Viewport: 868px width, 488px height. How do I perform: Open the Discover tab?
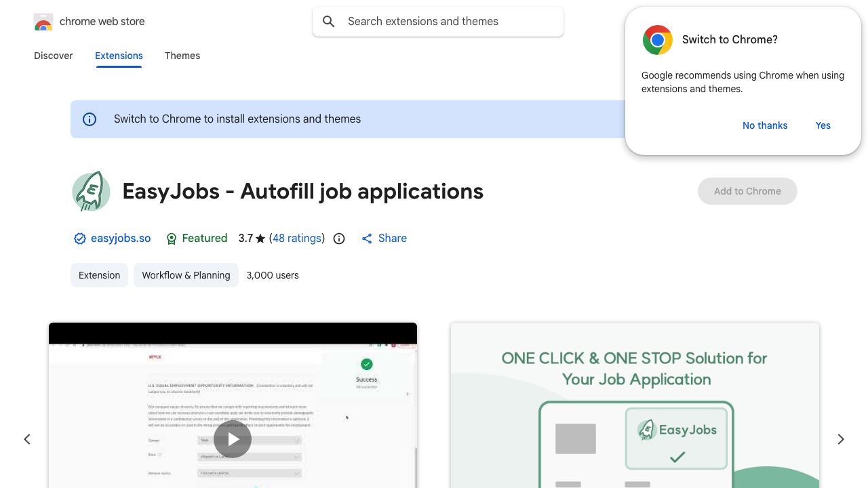[54, 56]
